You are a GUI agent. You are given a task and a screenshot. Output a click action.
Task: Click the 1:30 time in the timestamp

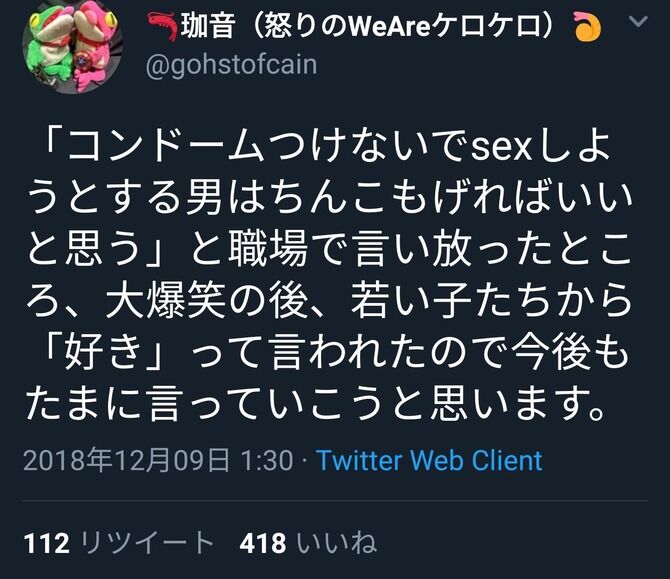click(267, 461)
